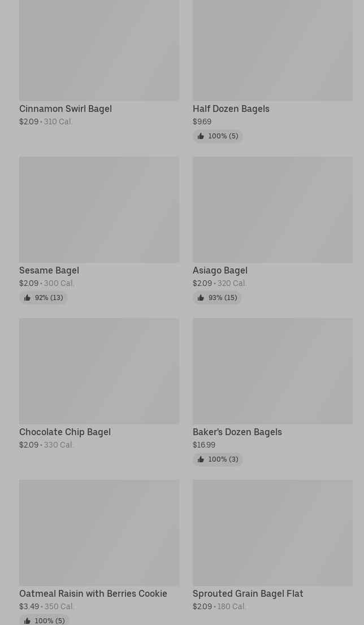Open the Baker's Dozen Bagels photo
Screen dimensions: 364x625
[x=272, y=371]
